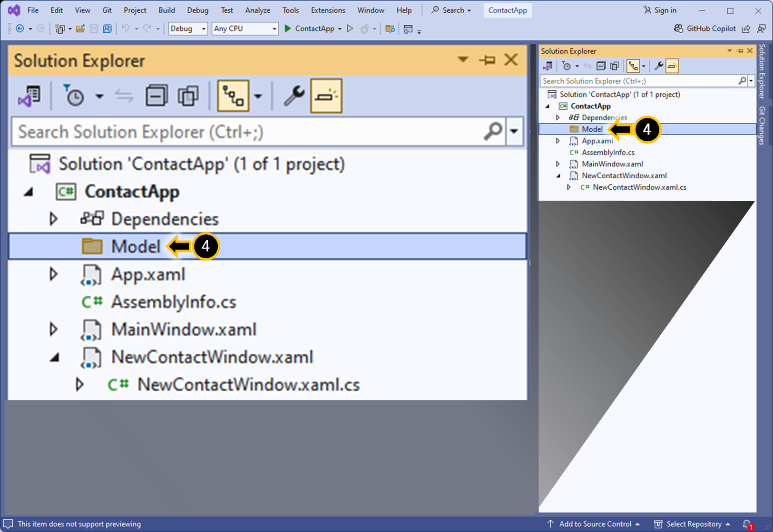Click Collapse All icon in small docked Solution Explorer
The width and height of the screenshot is (773, 532).
601,66
